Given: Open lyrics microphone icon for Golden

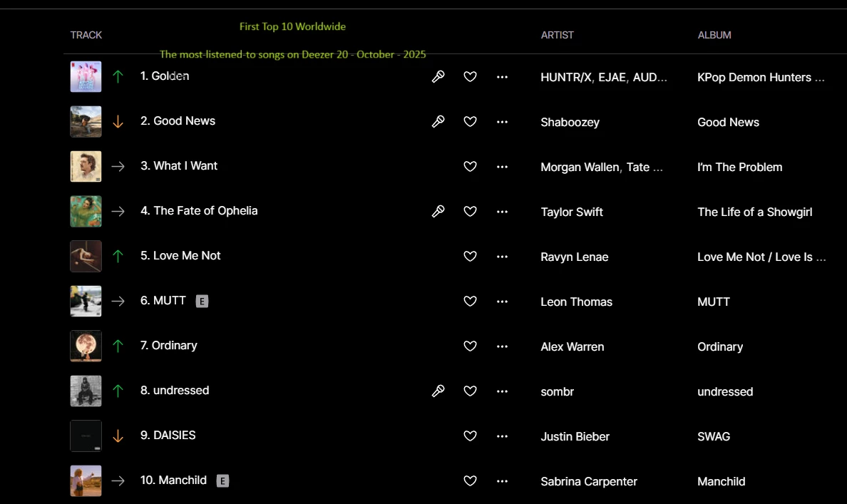Looking at the screenshot, I should point(438,76).
